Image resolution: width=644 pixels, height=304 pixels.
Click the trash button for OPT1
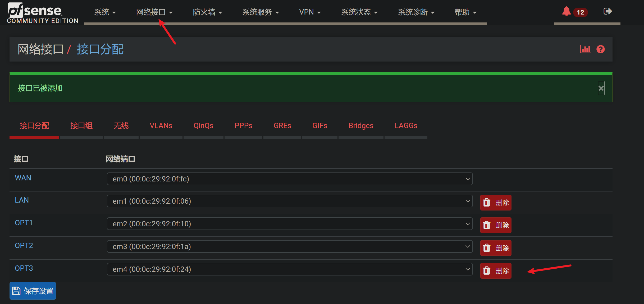point(496,225)
